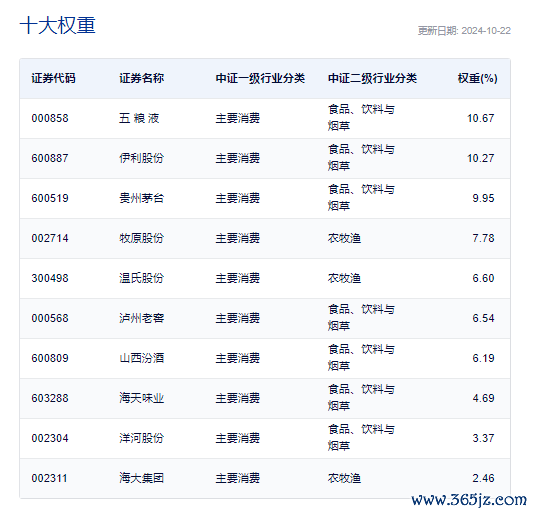This screenshot has height=515, width=534.
Task: Click 主要消费 in the 海大集团 row
Action: click(x=238, y=478)
